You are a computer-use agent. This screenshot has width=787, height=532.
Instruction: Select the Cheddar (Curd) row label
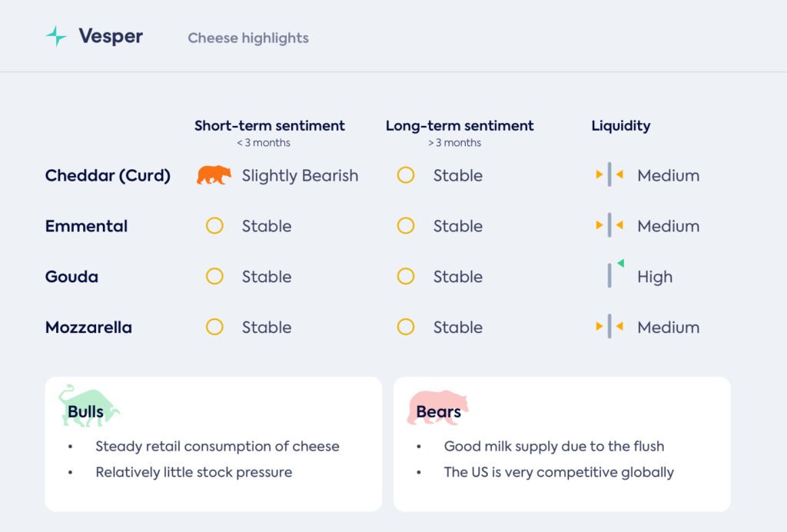click(108, 175)
